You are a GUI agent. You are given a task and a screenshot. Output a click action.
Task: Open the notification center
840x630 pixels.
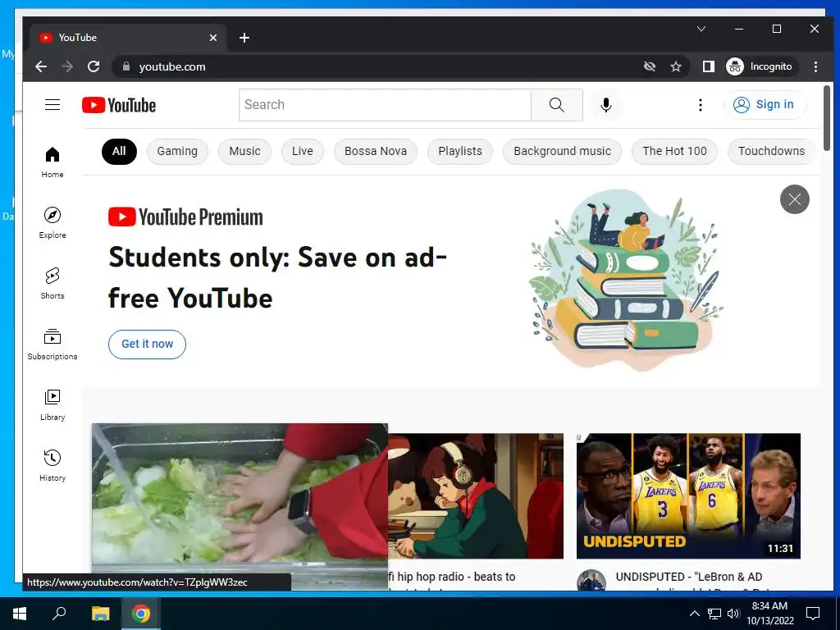(x=813, y=614)
